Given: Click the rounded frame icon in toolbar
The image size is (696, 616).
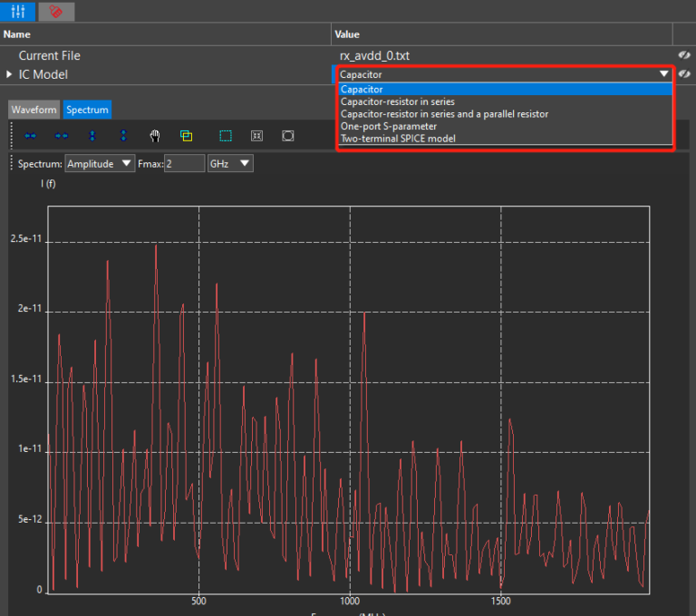Looking at the screenshot, I should [287, 136].
